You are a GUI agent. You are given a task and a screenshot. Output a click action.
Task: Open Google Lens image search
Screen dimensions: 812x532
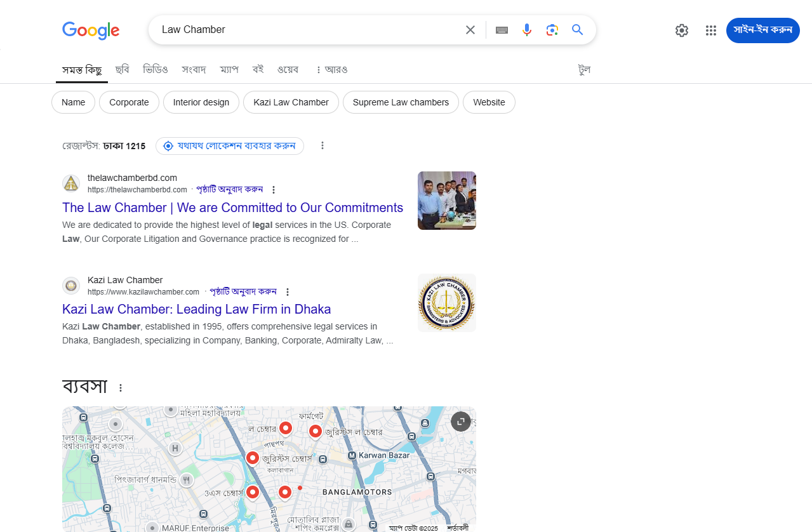point(552,30)
